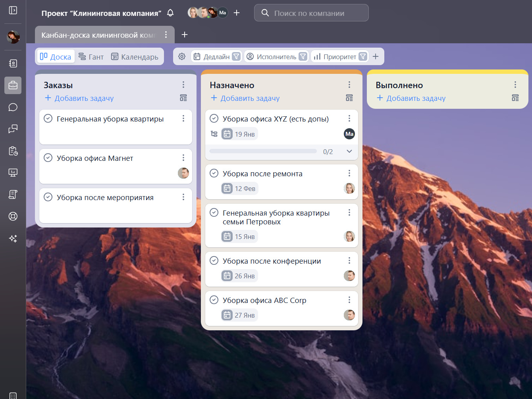
Task: Mark Генеральная уборка квартиры task as complete
Action: [48, 119]
